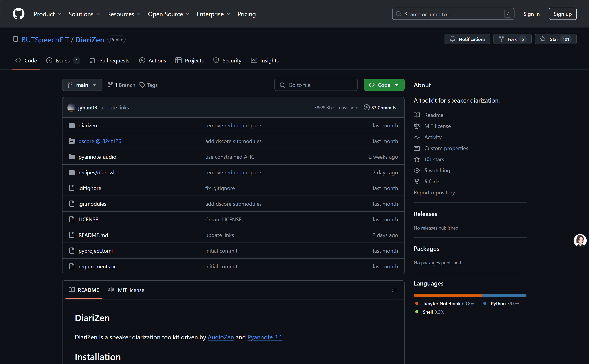Click the Fork icon

click(x=501, y=39)
